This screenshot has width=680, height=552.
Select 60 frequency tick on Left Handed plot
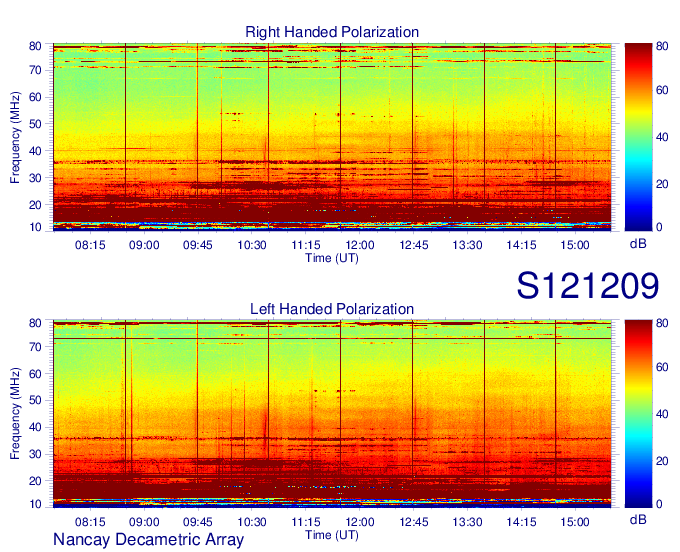(35, 374)
